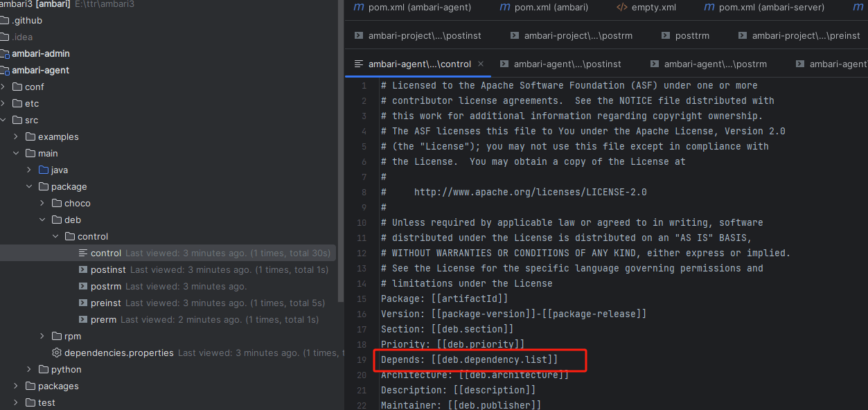This screenshot has height=410, width=868.
Task: Select the .github folder
Action: [27, 20]
